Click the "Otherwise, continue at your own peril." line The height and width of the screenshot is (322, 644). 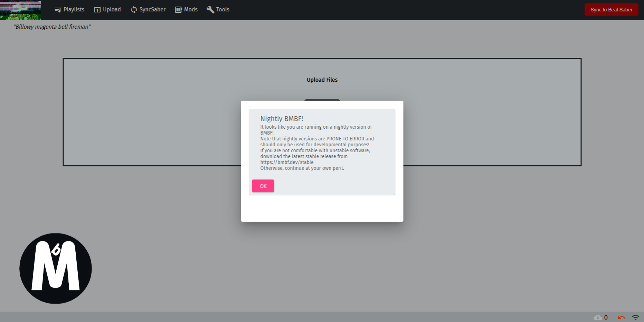coord(302,168)
